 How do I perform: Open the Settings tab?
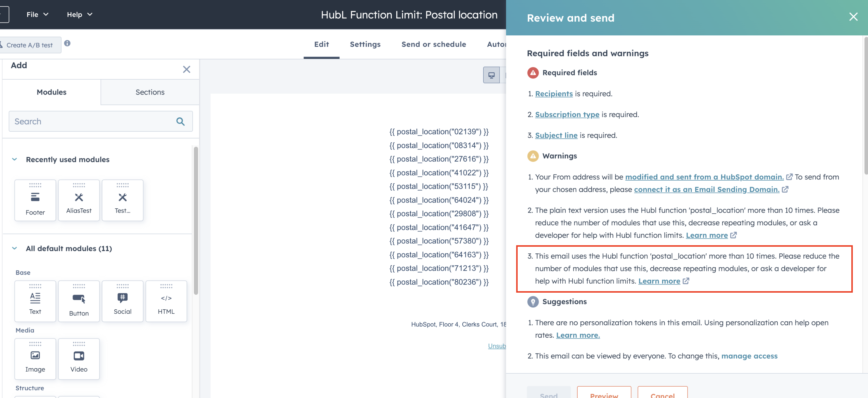365,44
